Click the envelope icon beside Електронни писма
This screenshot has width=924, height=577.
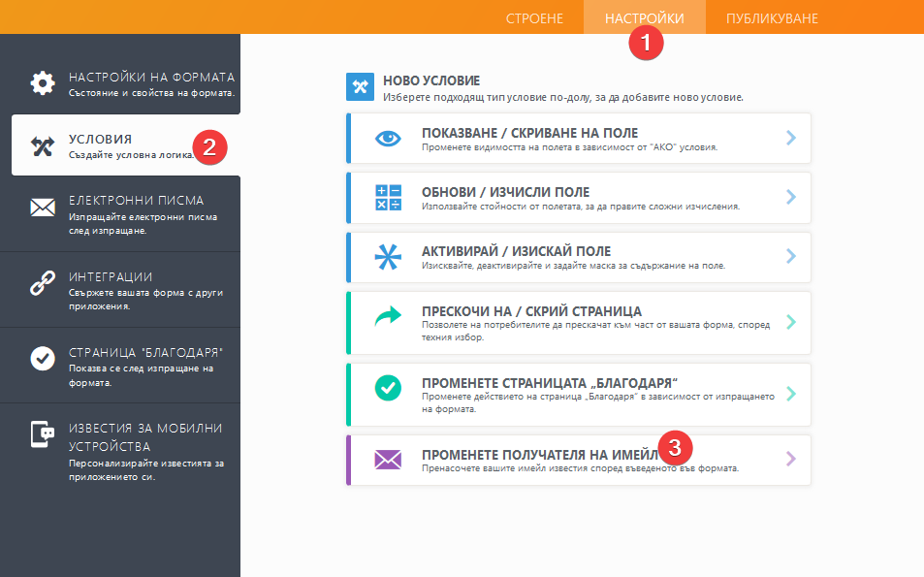43,208
